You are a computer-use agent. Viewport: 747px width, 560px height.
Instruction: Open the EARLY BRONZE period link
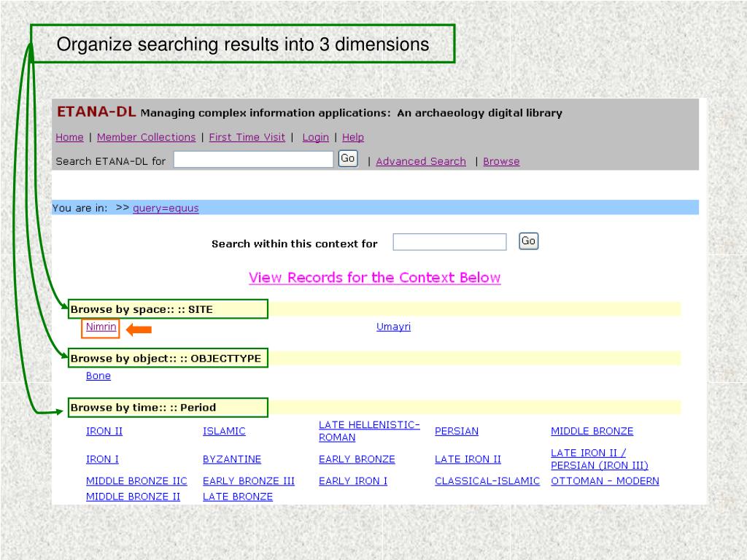pos(357,459)
